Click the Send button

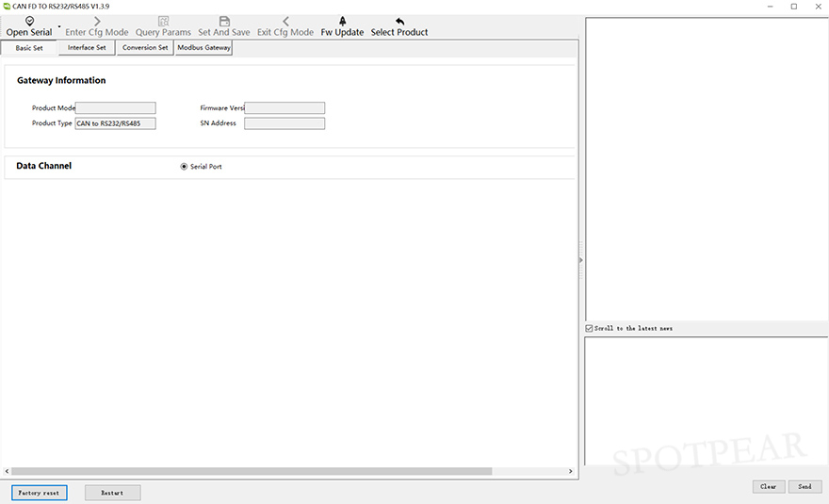pos(805,486)
